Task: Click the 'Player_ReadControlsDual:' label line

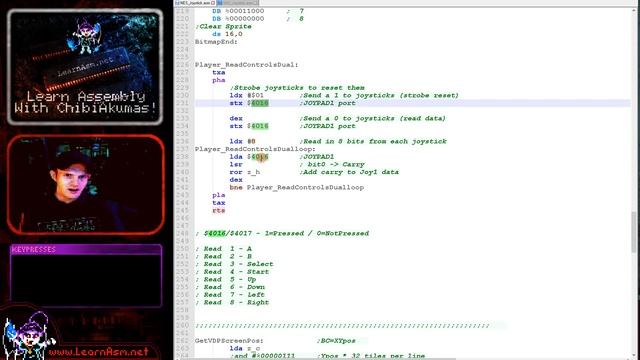Action: pos(247,64)
